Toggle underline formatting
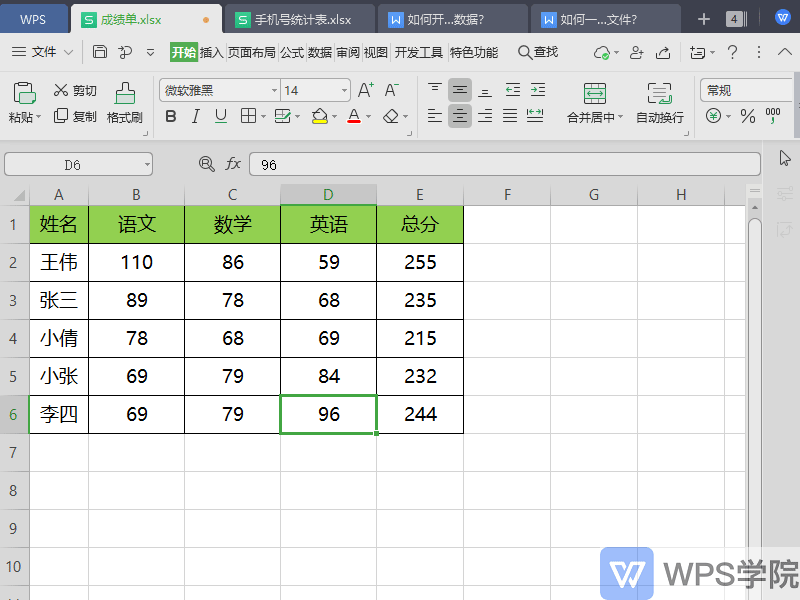The image size is (800, 600). pyautogui.click(x=221, y=116)
